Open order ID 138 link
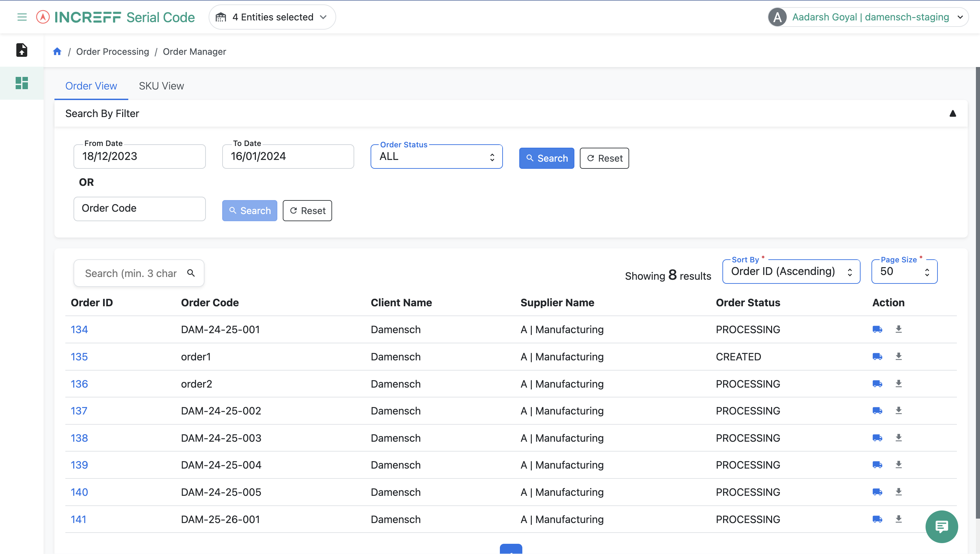The width and height of the screenshot is (980, 554). tap(79, 438)
